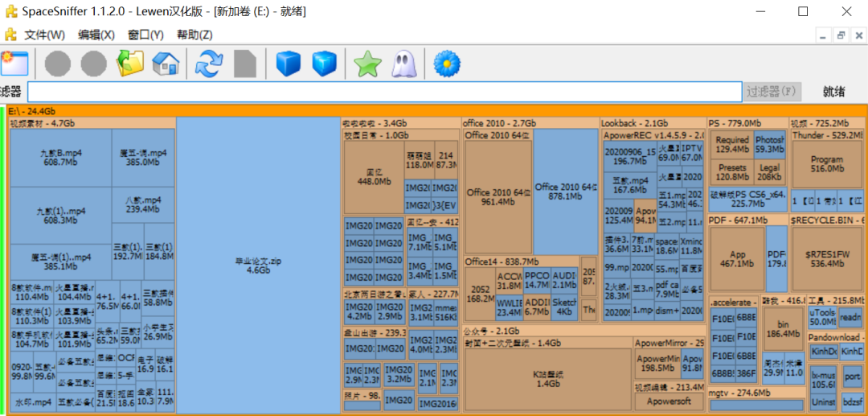Select the port block
This screenshot has width=868, height=416.
pyautogui.click(x=852, y=377)
